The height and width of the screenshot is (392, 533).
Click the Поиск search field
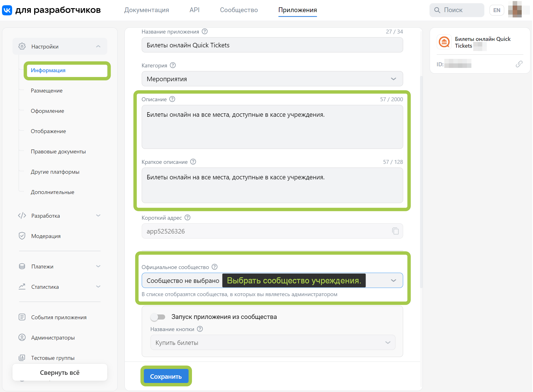[x=457, y=10]
